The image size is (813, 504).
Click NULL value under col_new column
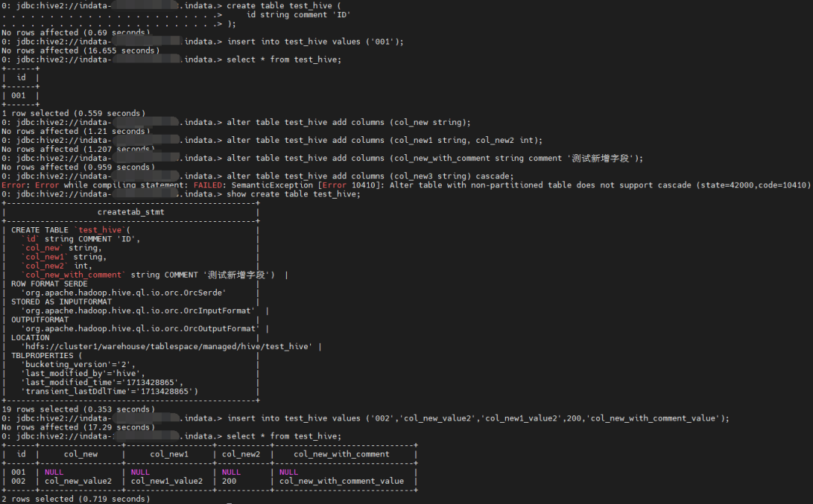pos(54,472)
